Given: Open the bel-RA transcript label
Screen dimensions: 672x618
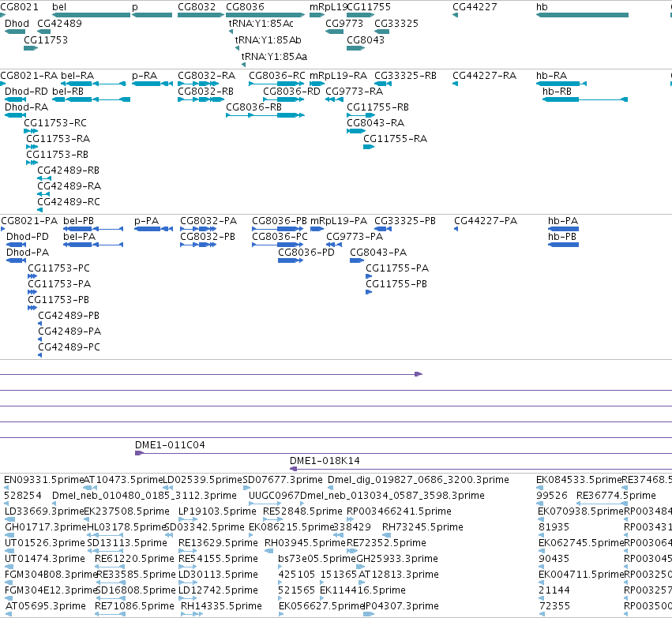Looking at the screenshot, I should [x=77, y=76].
